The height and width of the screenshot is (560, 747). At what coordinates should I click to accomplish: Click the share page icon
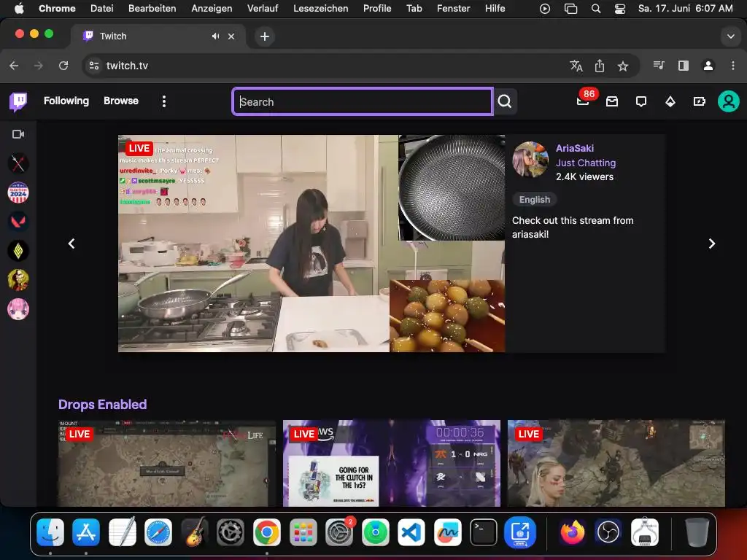600,66
